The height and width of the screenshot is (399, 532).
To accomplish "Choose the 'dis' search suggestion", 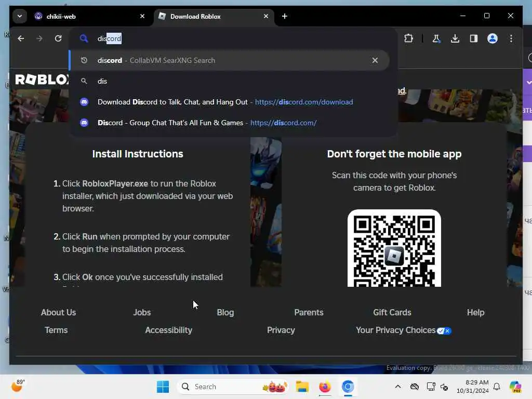I will [229, 81].
